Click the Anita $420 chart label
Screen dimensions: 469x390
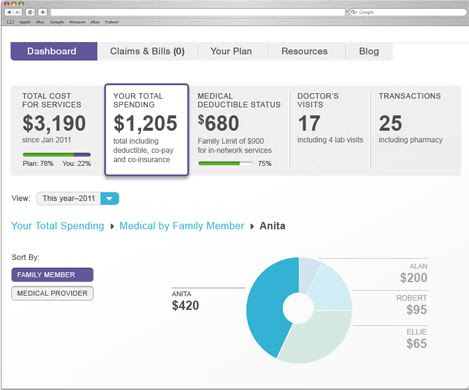[x=185, y=301]
